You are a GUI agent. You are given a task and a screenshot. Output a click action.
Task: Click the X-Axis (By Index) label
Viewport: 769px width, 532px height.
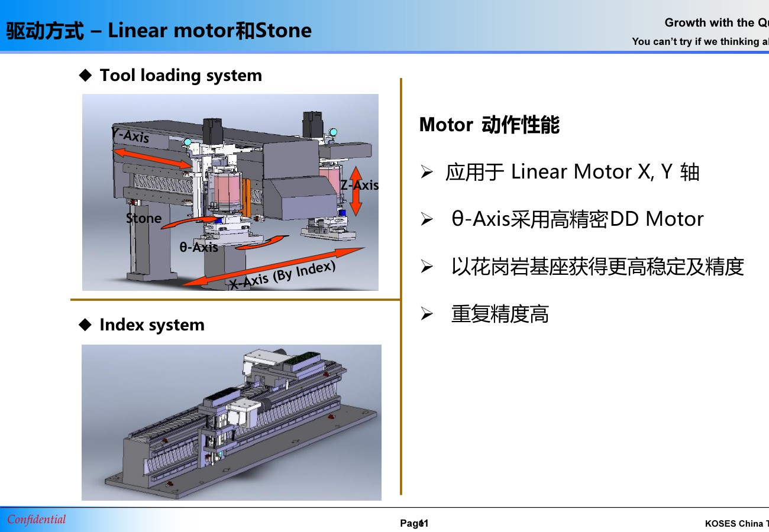point(283,276)
